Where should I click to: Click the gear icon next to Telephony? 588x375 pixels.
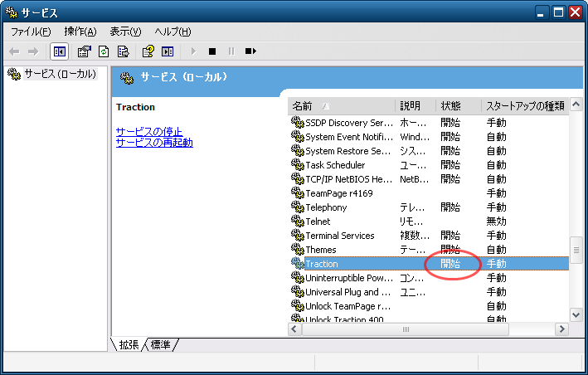298,207
